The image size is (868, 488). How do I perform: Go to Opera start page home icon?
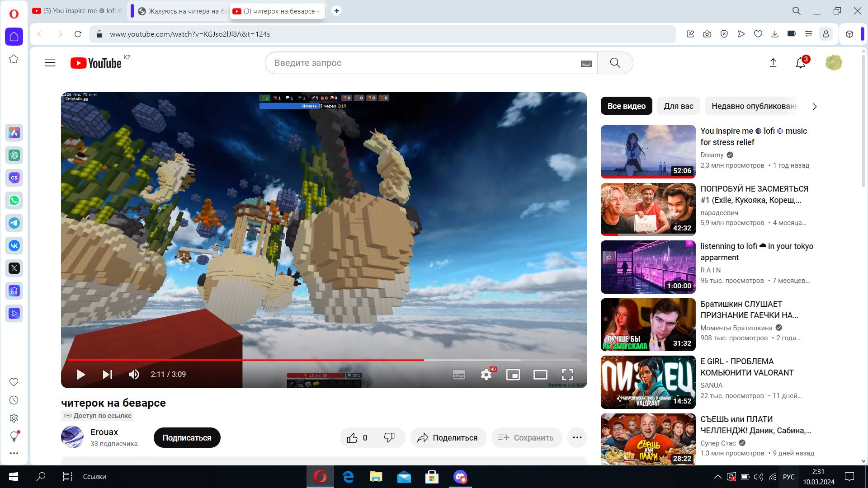14,37
